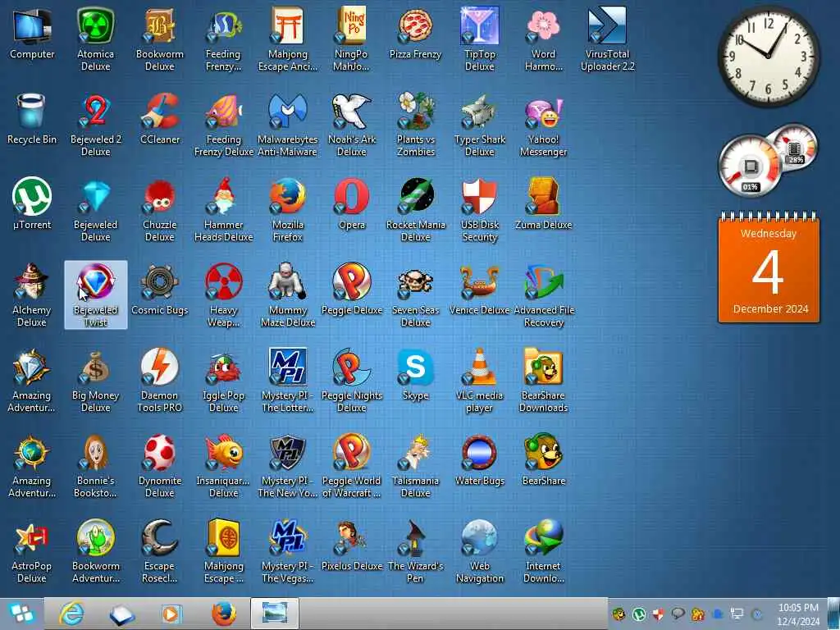Open the Windows Start menu
The height and width of the screenshot is (630, 840).
(21, 614)
